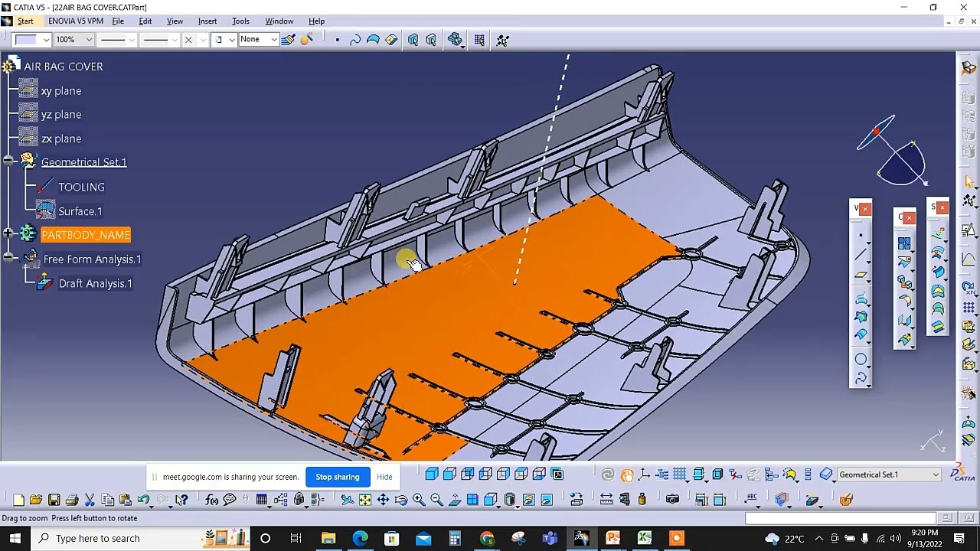Viewport: 980px width, 551px height.
Task: Select the yz plane in the tree
Action: 60,115
